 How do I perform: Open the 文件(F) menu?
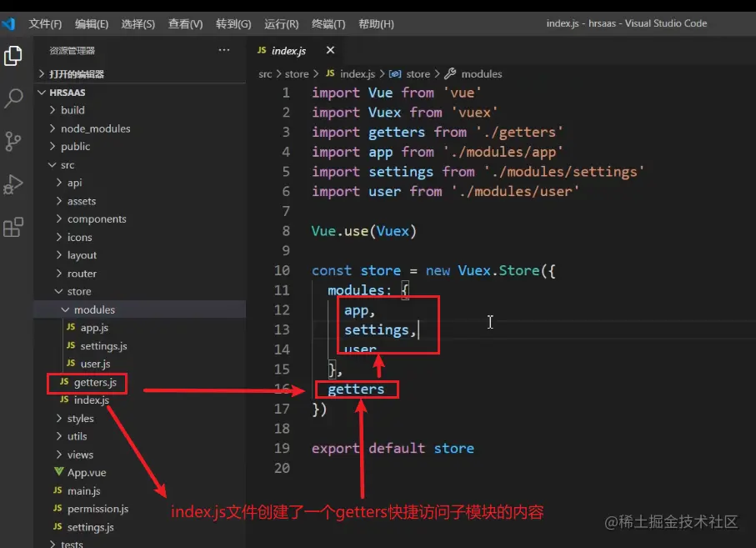(45, 23)
